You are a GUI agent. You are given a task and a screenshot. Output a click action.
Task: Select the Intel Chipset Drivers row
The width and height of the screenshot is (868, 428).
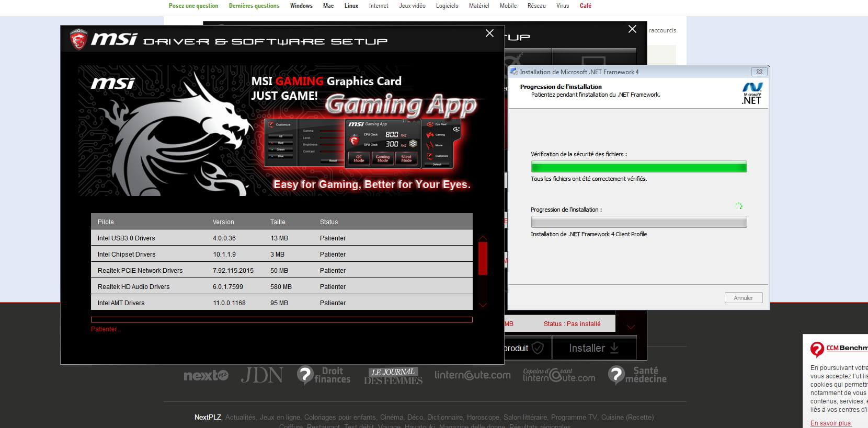pyautogui.click(x=281, y=254)
